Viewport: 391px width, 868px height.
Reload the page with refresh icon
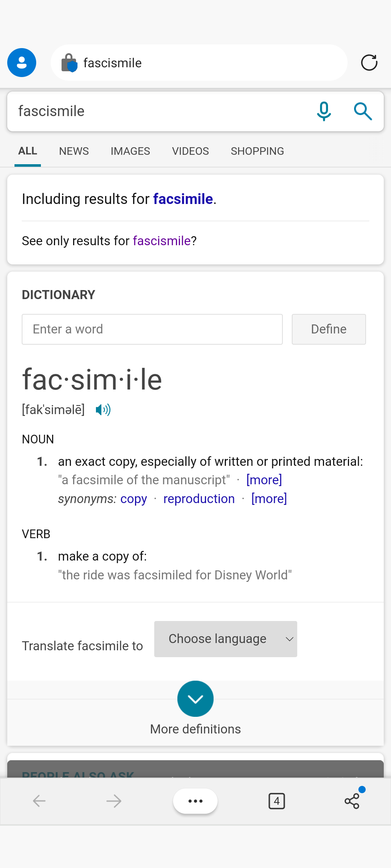369,63
